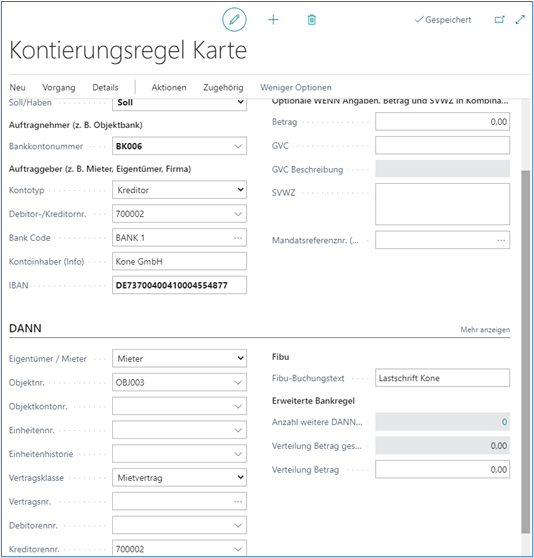Open the Details menu
534x558 pixels.
105,88
